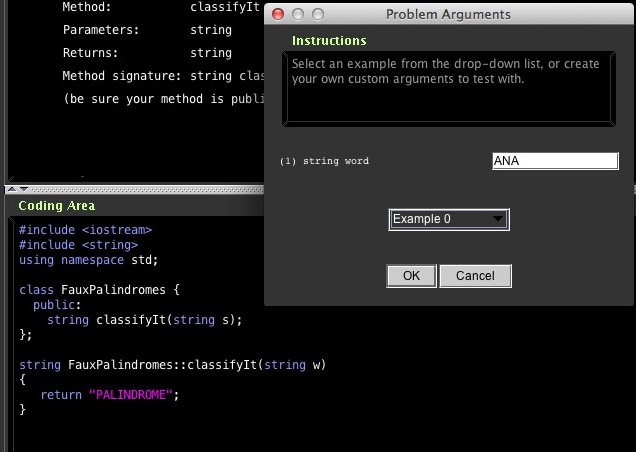Cancel the Problem Arguments dialog
636x452 pixels.
[x=475, y=276]
